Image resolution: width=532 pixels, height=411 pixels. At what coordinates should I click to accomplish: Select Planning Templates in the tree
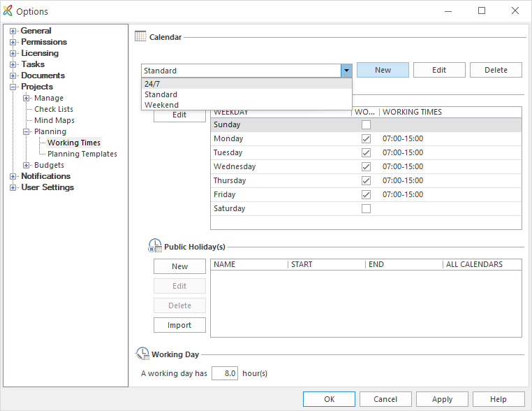[82, 154]
